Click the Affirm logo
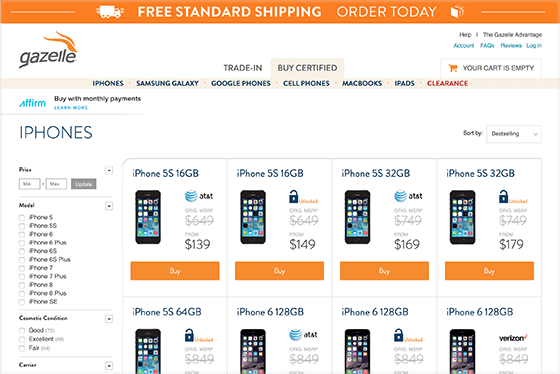This screenshot has height=374, width=560. [32, 103]
